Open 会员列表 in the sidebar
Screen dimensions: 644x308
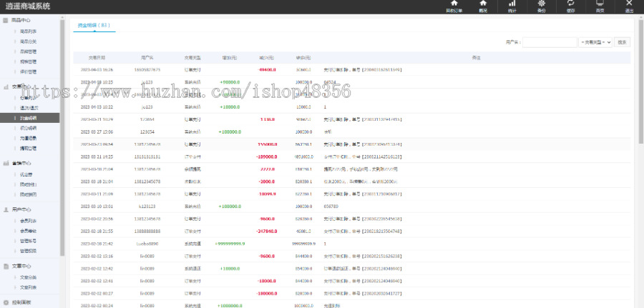click(x=28, y=221)
